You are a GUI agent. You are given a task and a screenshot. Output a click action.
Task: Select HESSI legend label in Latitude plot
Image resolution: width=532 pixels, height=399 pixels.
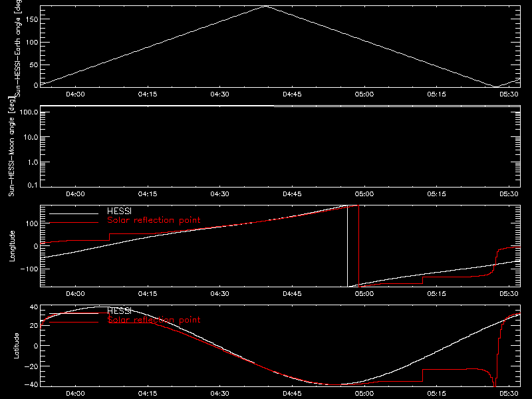(x=119, y=311)
